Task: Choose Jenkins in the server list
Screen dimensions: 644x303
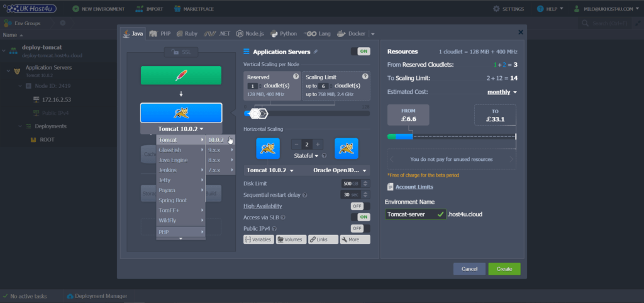Action: [180, 170]
